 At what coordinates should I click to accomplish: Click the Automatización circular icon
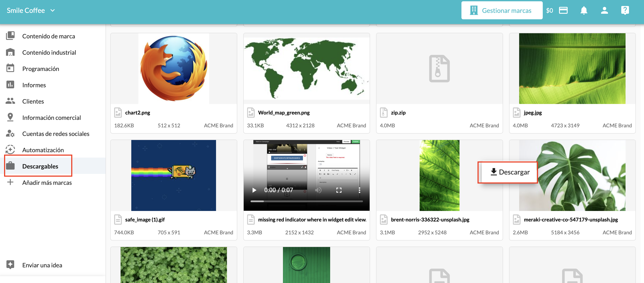(10, 150)
